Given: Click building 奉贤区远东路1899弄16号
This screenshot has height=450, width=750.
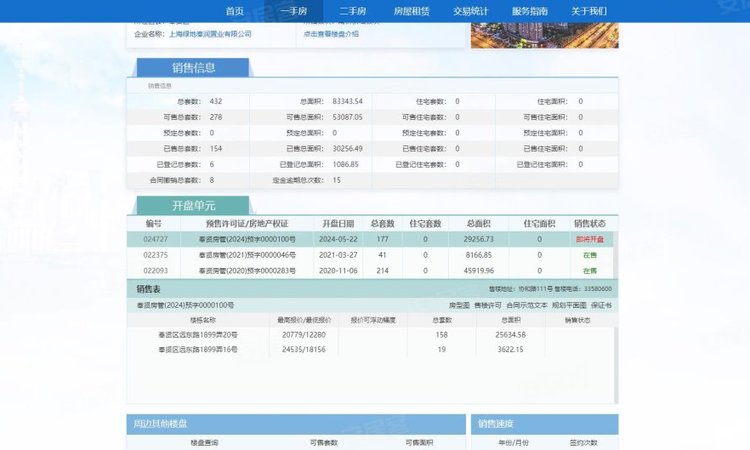Looking at the screenshot, I should coord(198,350).
